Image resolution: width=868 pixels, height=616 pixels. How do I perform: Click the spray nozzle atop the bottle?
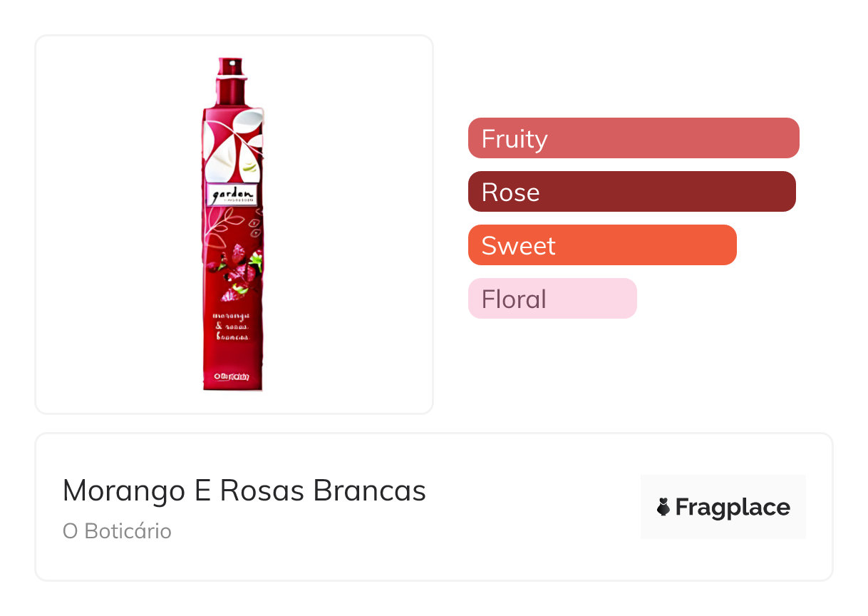point(229,66)
